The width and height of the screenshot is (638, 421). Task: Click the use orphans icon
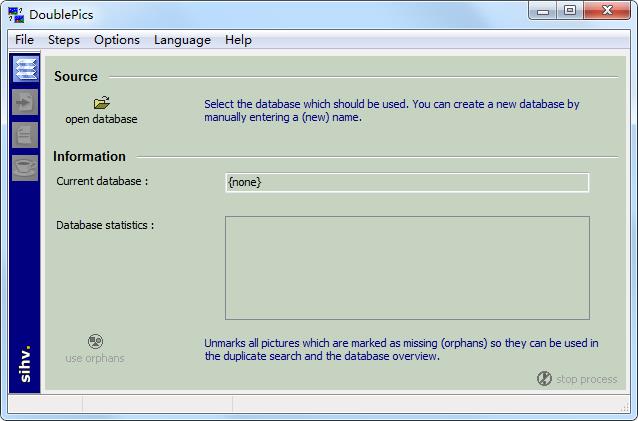(95, 341)
